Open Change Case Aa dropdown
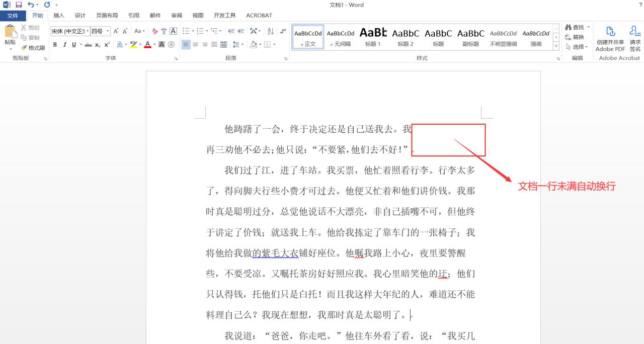644x344 pixels. 139,31
